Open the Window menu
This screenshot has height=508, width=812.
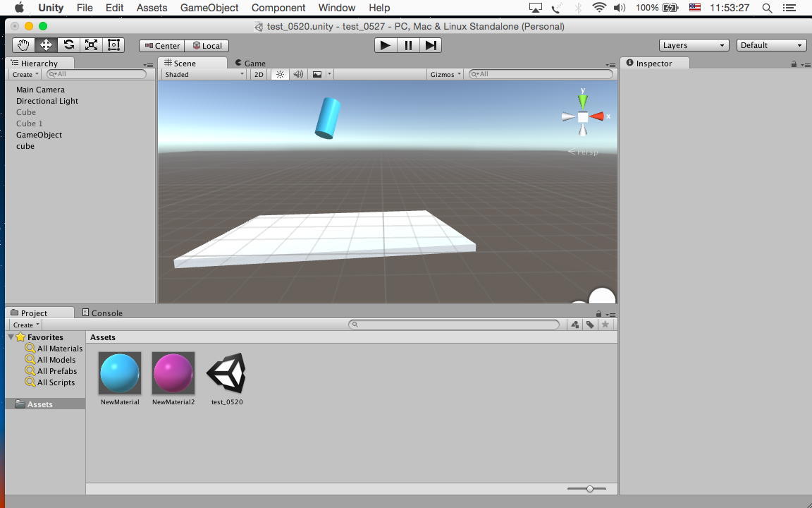point(337,8)
